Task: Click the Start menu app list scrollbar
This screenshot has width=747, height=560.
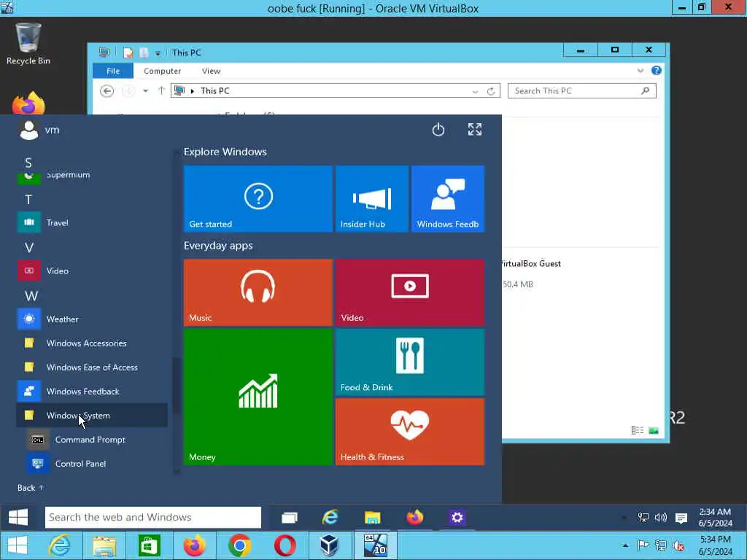Action: pos(177,385)
